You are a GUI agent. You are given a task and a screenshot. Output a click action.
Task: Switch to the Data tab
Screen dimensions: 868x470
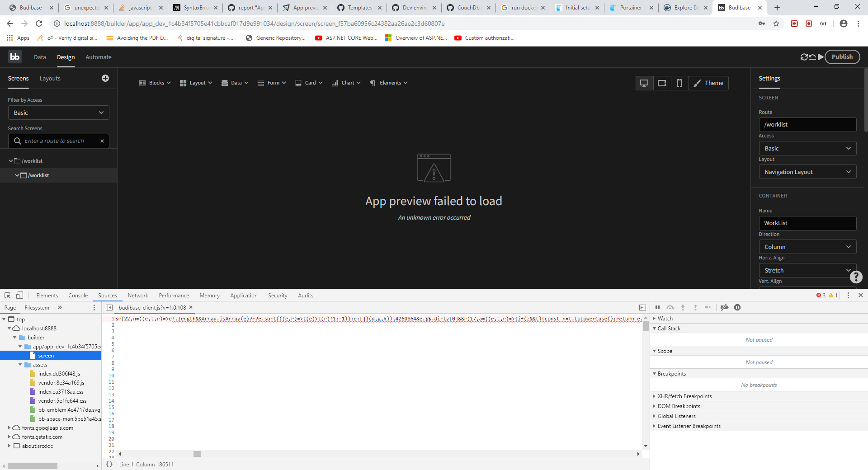pyautogui.click(x=40, y=57)
